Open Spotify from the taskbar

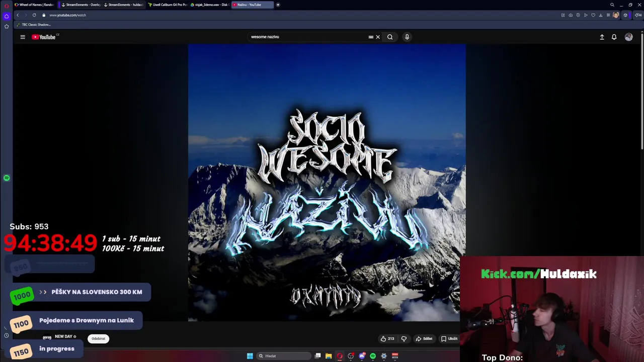pyautogui.click(x=373, y=356)
